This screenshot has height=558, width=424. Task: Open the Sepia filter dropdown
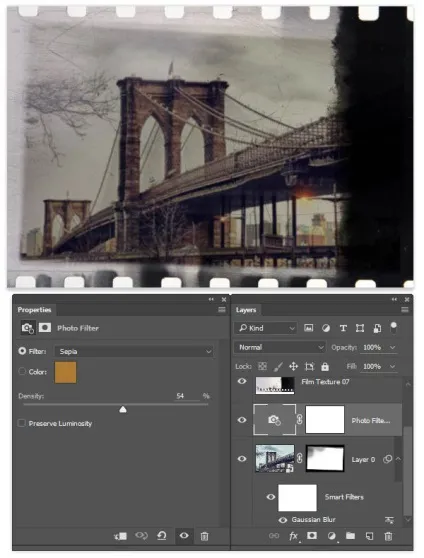(x=134, y=351)
